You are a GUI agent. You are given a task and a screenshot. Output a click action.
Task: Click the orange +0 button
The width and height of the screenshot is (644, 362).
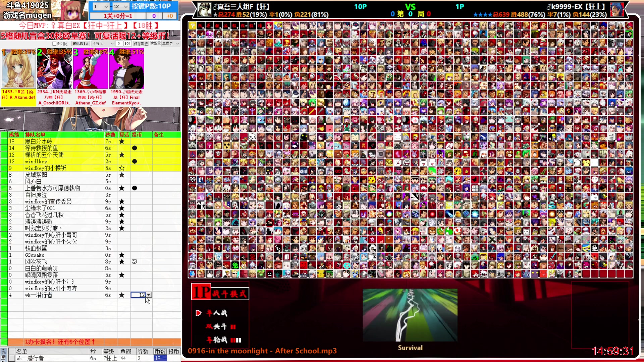click(170, 16)
